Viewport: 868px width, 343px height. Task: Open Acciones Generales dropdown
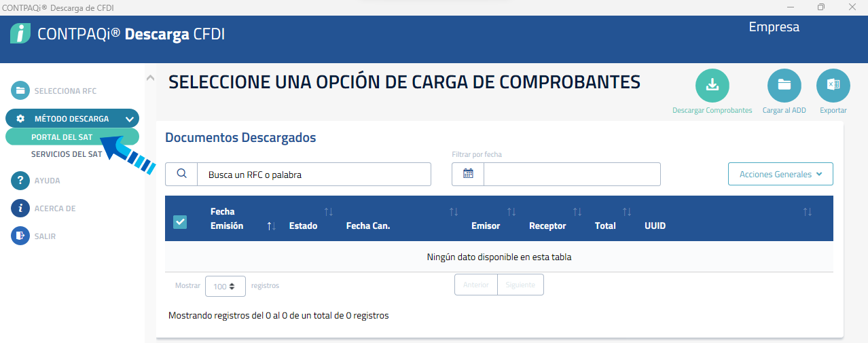tap(780, 174)
